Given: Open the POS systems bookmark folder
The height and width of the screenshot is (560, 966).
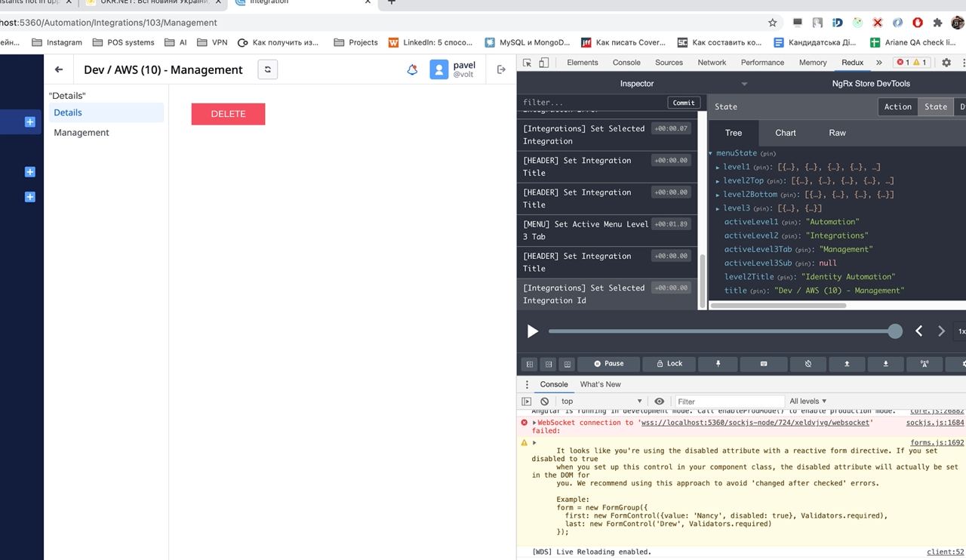Looking at the screenshot, I should tap(123, 42).
